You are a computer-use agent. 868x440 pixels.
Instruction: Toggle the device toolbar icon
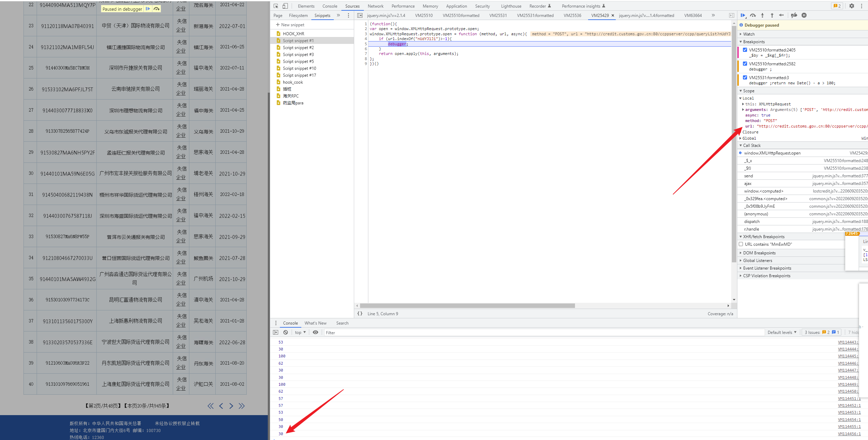(x=285, y=6)
